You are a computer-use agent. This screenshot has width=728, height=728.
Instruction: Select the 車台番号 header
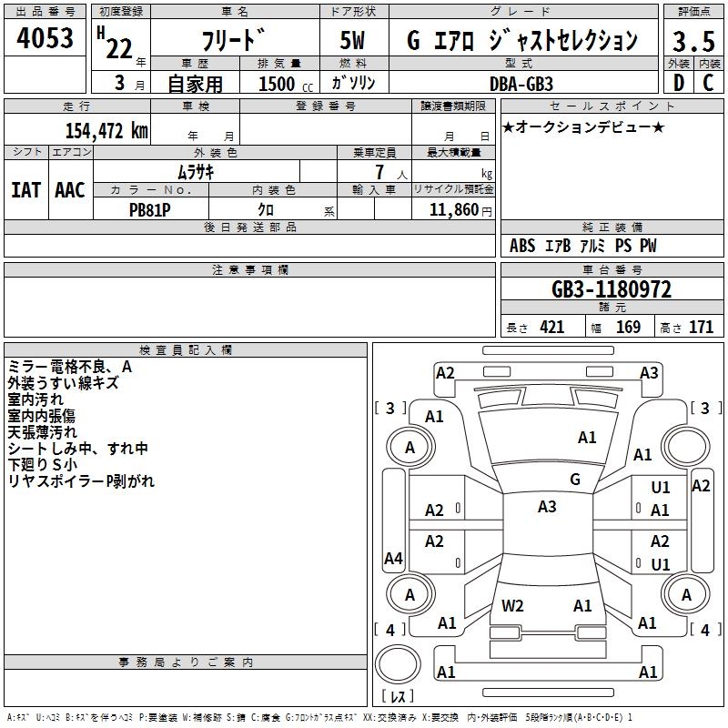click(612, 270)
